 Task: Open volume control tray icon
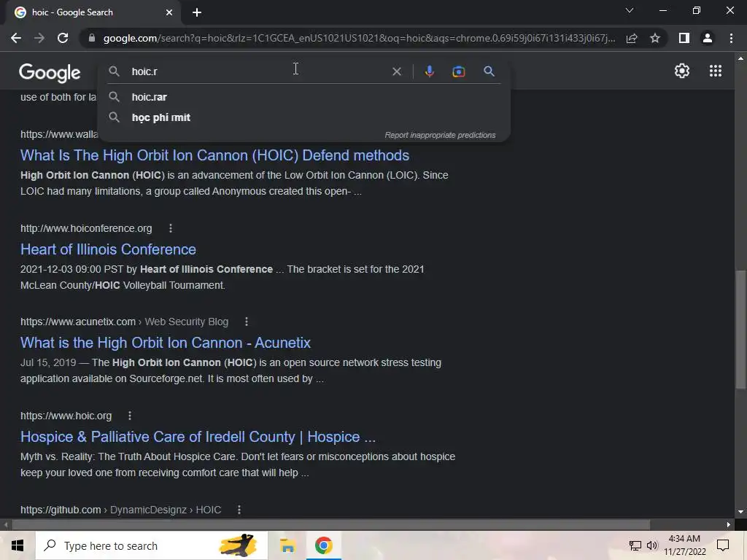tap(652, 545)
